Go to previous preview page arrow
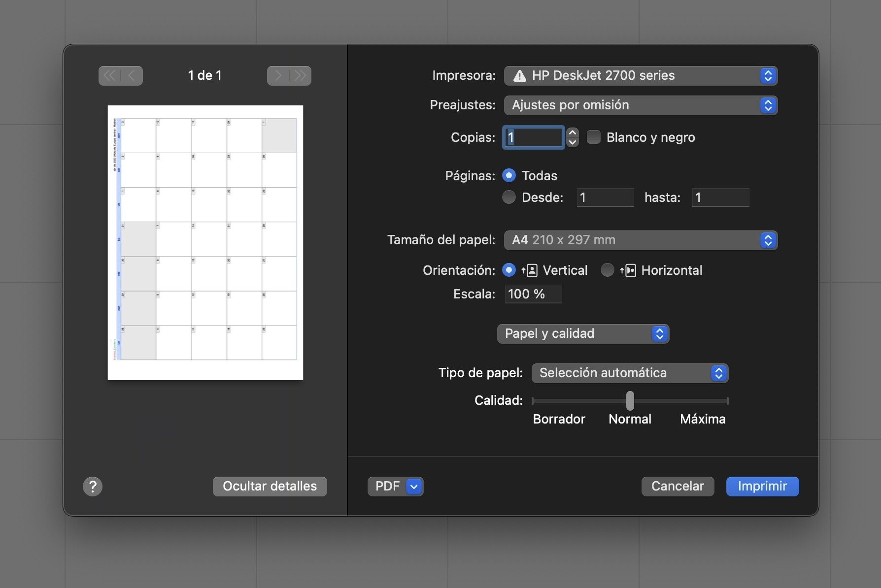This screenshot has height=588, width=881. [x=132, y=76]
